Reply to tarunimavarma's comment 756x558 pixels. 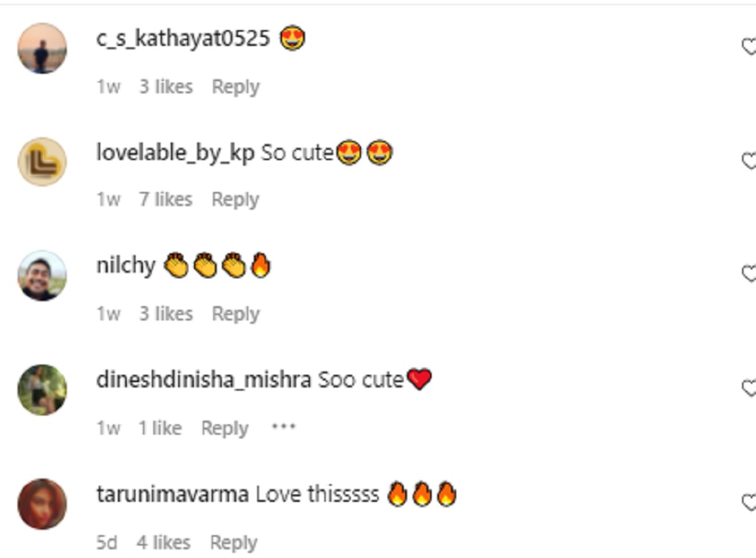coord(233,542)
